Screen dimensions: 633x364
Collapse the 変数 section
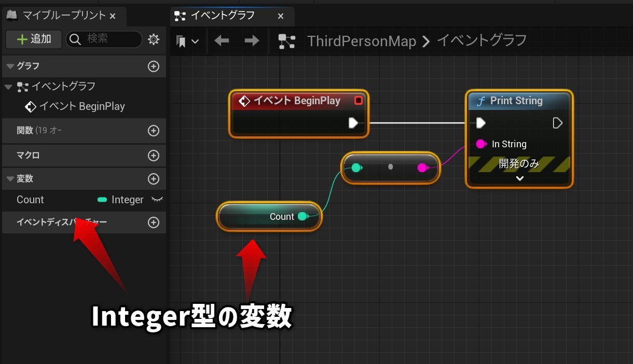(x=10, y=178)
